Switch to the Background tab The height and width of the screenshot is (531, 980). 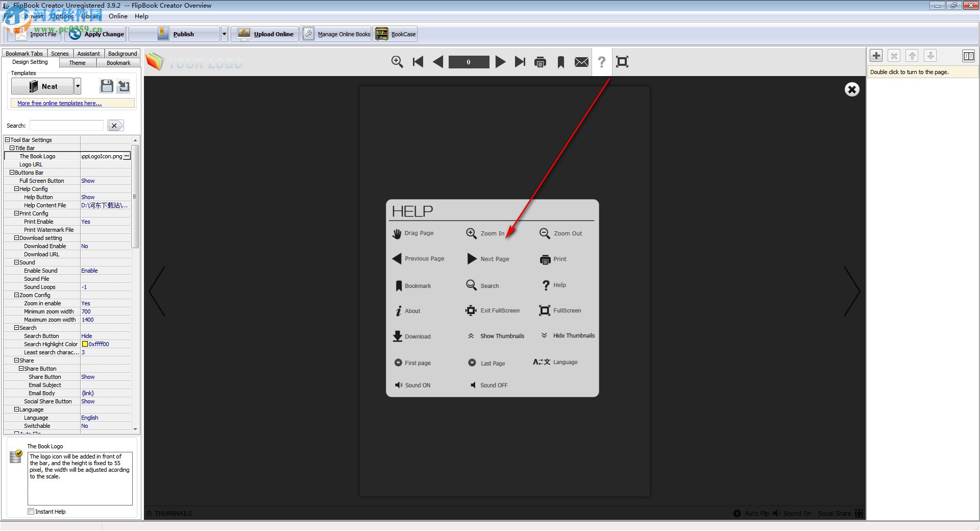pos(122,53)
